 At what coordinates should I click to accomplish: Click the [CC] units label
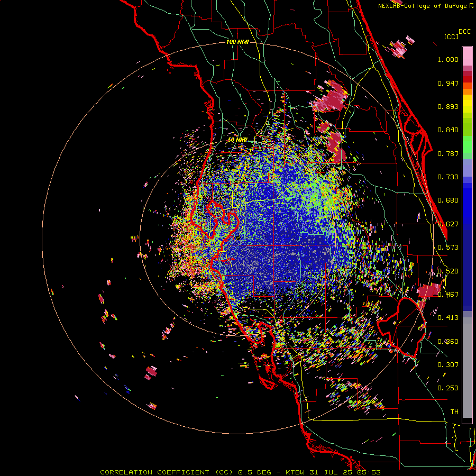tap(451, 36)
